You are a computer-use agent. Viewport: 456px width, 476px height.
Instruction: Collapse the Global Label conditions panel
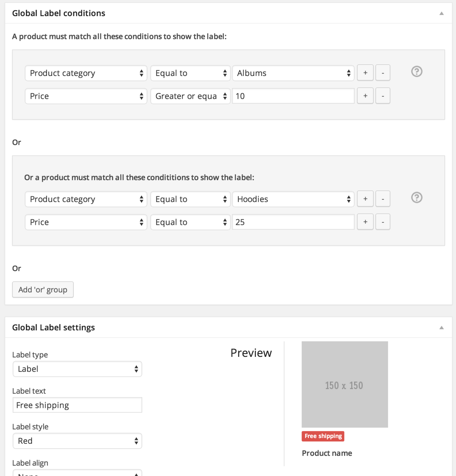[x=441, y=14]
